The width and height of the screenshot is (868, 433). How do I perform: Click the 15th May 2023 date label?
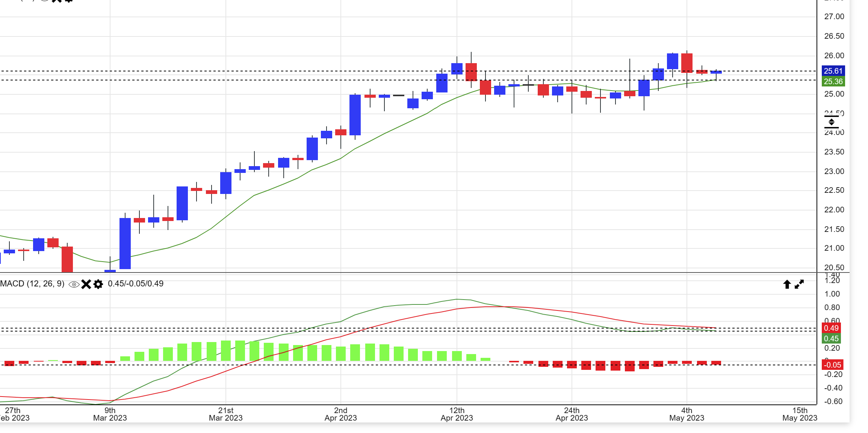click(800, 414)
